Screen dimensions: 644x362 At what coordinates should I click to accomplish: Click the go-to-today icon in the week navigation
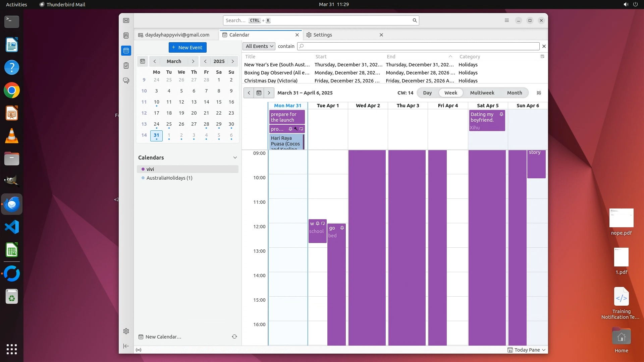(x=259, y=93)
